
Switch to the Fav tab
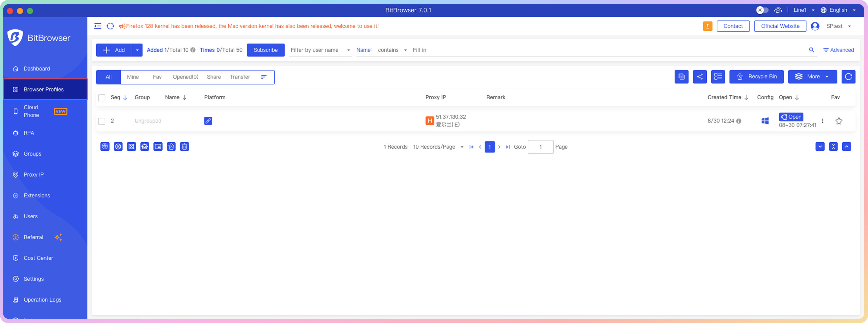[157, 77]
